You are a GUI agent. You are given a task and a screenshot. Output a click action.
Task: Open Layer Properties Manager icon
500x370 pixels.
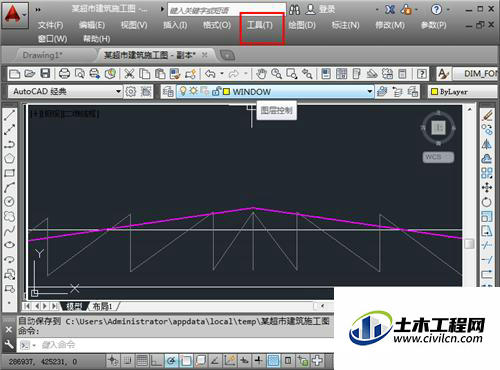(168, 91)
